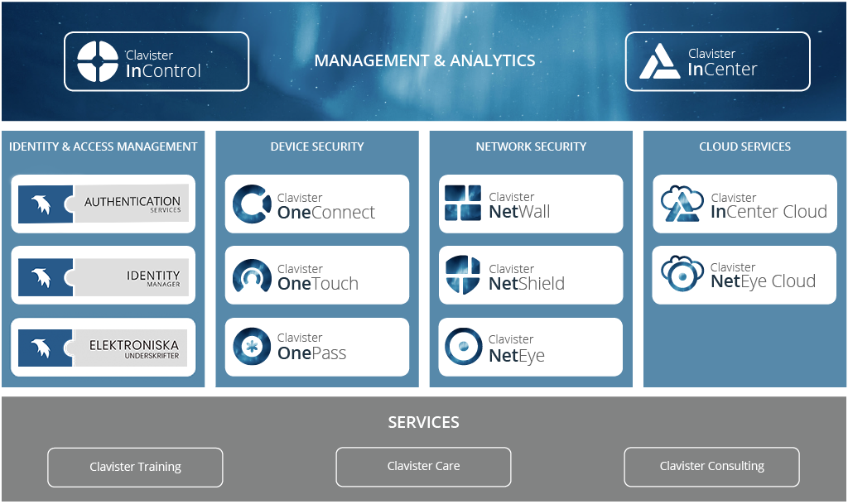This screenshot has height=504, width=848.
Task: Click the Elektroniska Underskrifter label
Action: pyautogui.click(x=133, y=348)
